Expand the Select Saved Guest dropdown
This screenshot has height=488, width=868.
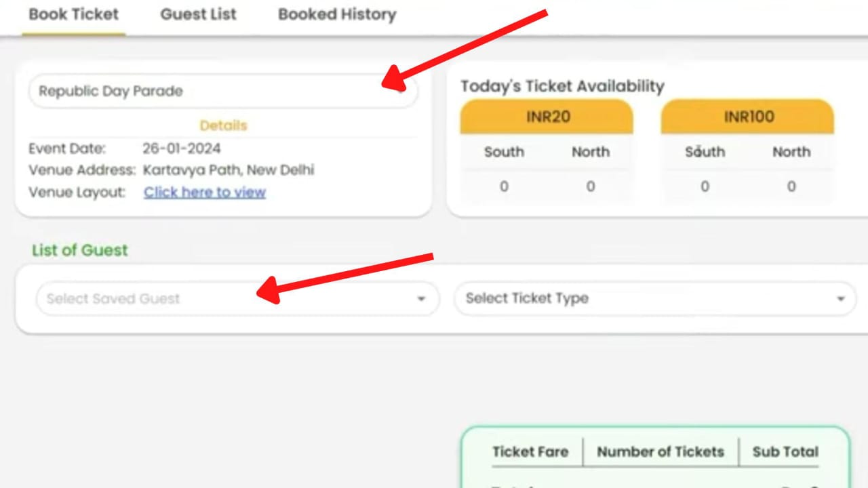237,298
